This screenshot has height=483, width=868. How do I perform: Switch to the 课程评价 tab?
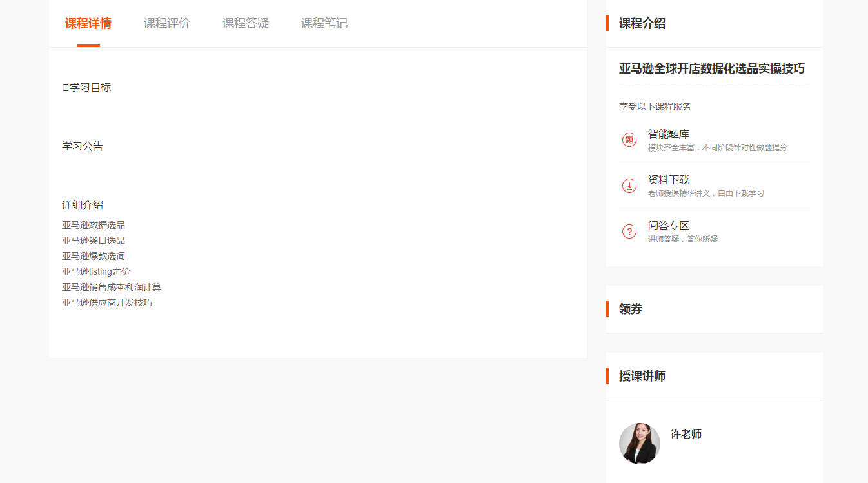[x=167, y=24]
